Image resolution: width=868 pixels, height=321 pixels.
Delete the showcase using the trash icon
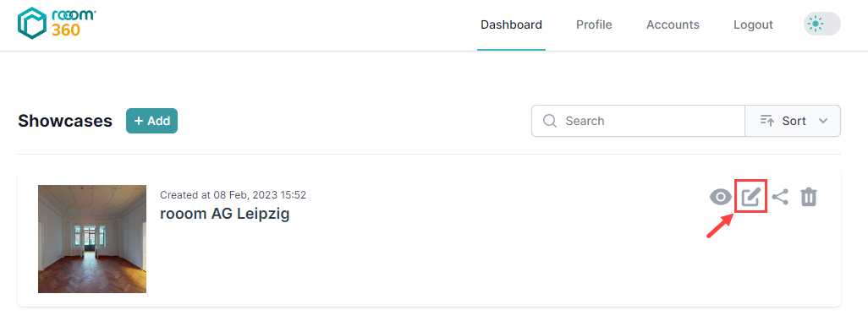(809, 197)
